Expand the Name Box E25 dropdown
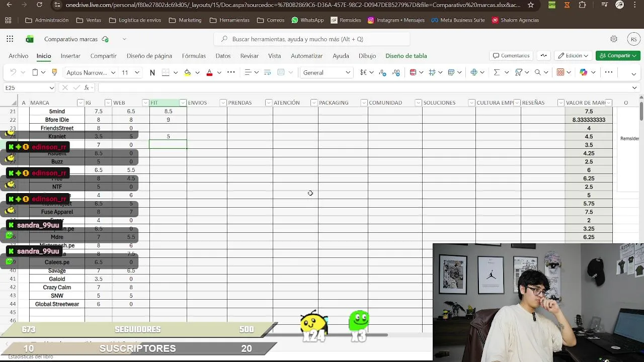This screenshot has width=644, height=362. [x=51, y=87]
